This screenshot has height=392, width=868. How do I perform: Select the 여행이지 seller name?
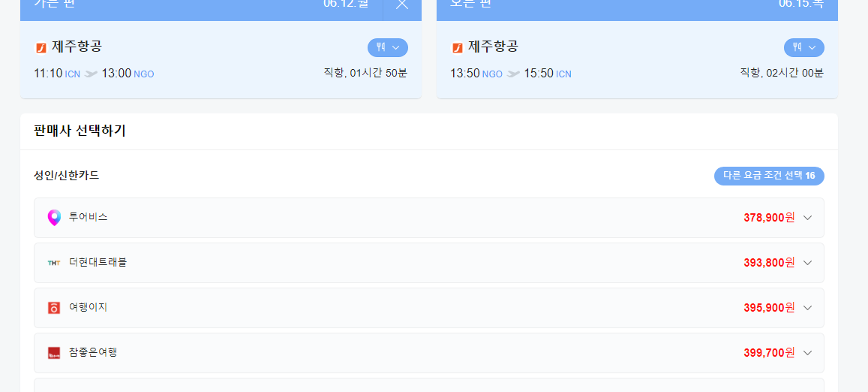coord(88,306)
